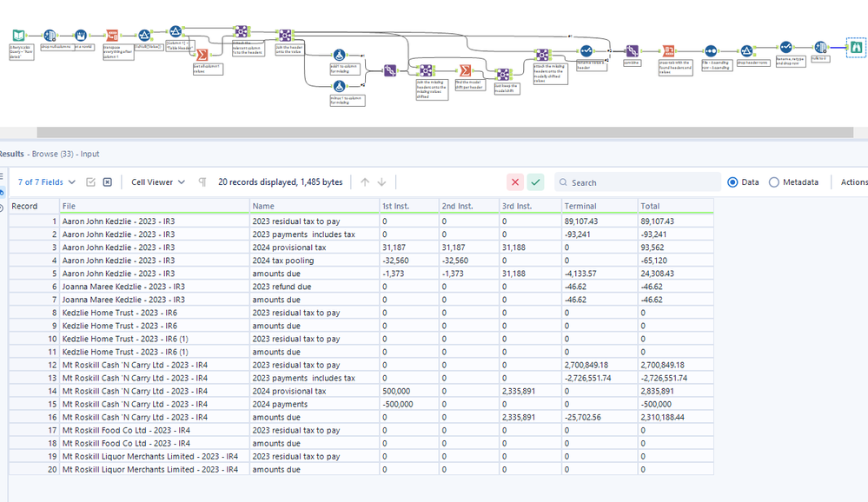
Task: Select the Sort tool on the canvas
Action: [711, 51]
